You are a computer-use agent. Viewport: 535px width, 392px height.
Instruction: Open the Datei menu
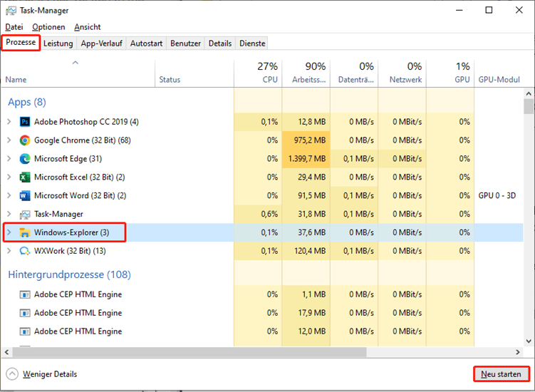click(14, 27)
